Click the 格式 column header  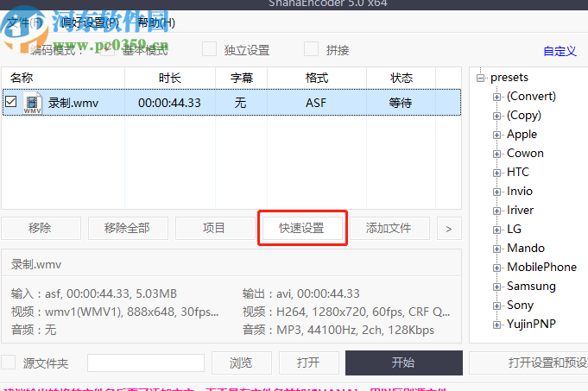317,78
